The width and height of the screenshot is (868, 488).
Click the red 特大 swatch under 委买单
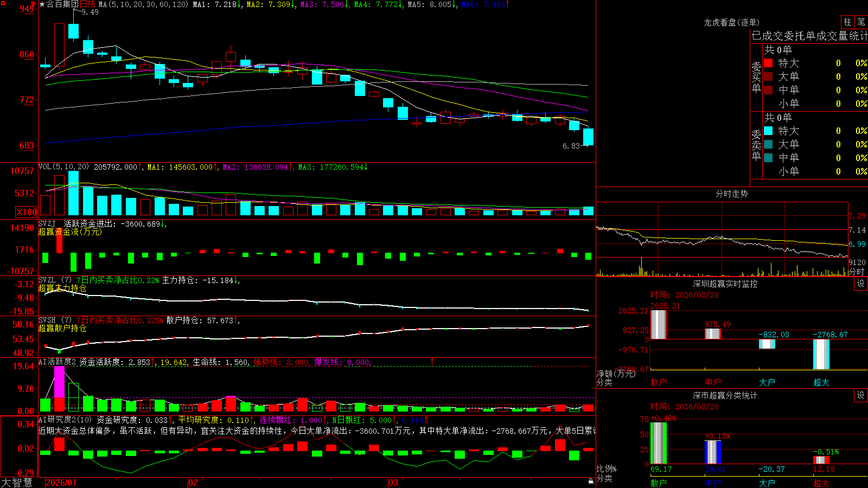pos(768,63)
